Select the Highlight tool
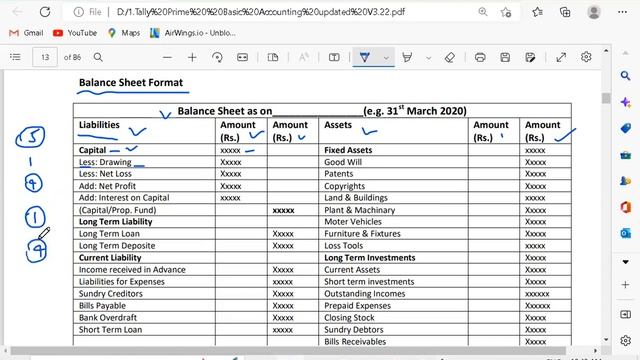The width and height of the screenshot is (640, 360). 407,58
